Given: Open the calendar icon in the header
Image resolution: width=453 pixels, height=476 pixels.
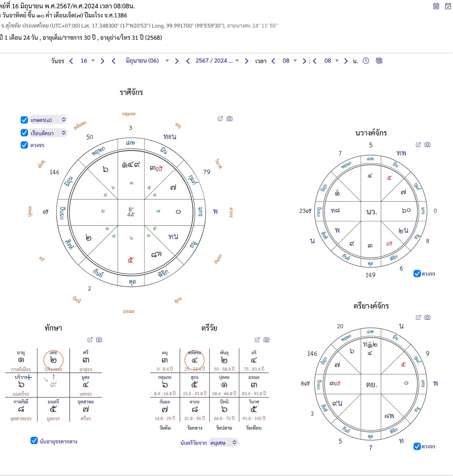Looking at the screenshot, I should pyautogui.click(x=436, y=6).
